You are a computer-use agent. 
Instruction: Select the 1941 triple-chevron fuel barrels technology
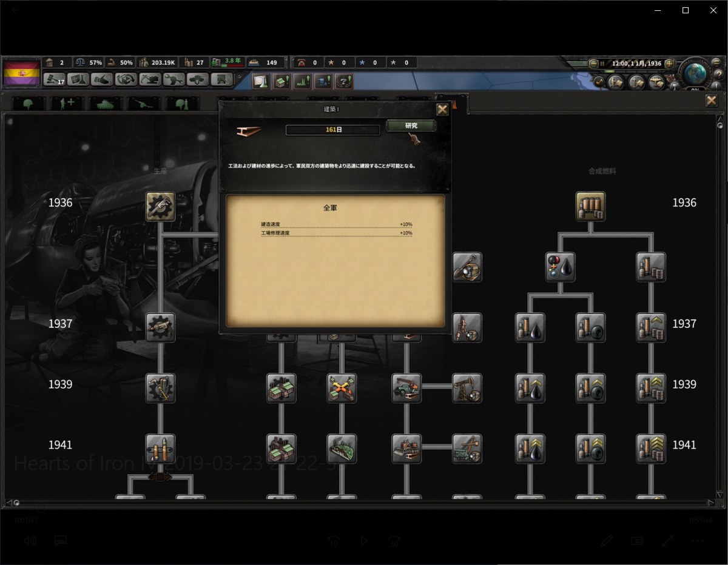(652, 449)
